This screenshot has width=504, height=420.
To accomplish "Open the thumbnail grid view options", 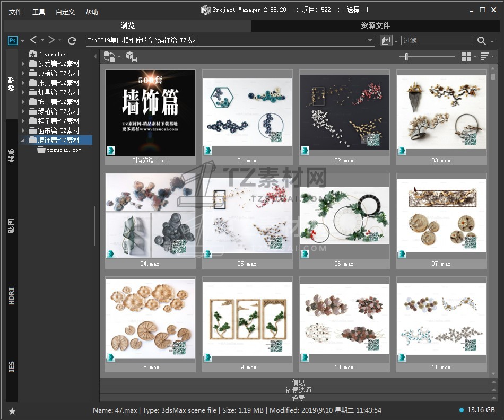I will point(466,57).
